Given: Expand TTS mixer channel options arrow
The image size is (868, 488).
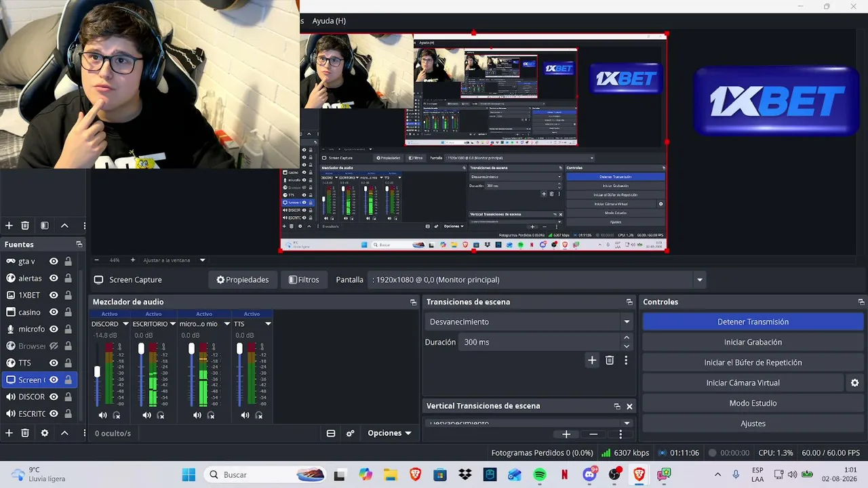Looking at the screenshot, I should [x=268, y=324].
